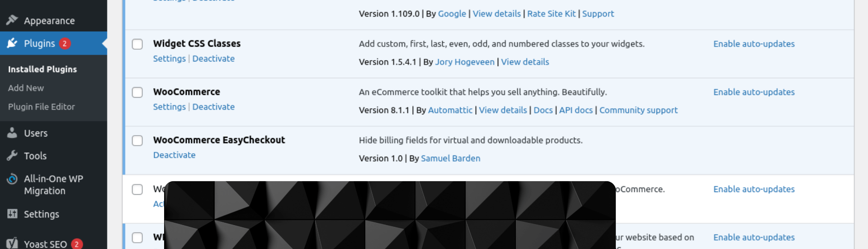The width and height of the screenshot is (868, 249).
Task: Open Widget CSS Classes Settings
Action: [x=170, y=59]
